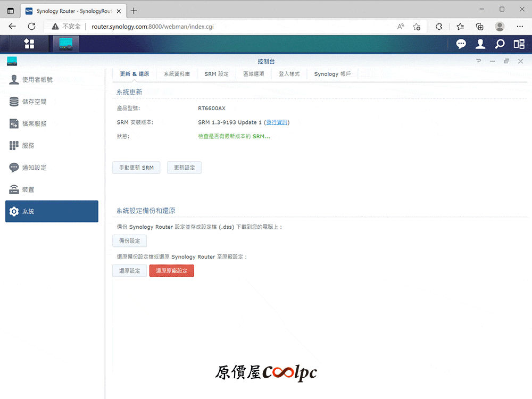Select 儲存空間 in the sidebar

pos(52,102)
